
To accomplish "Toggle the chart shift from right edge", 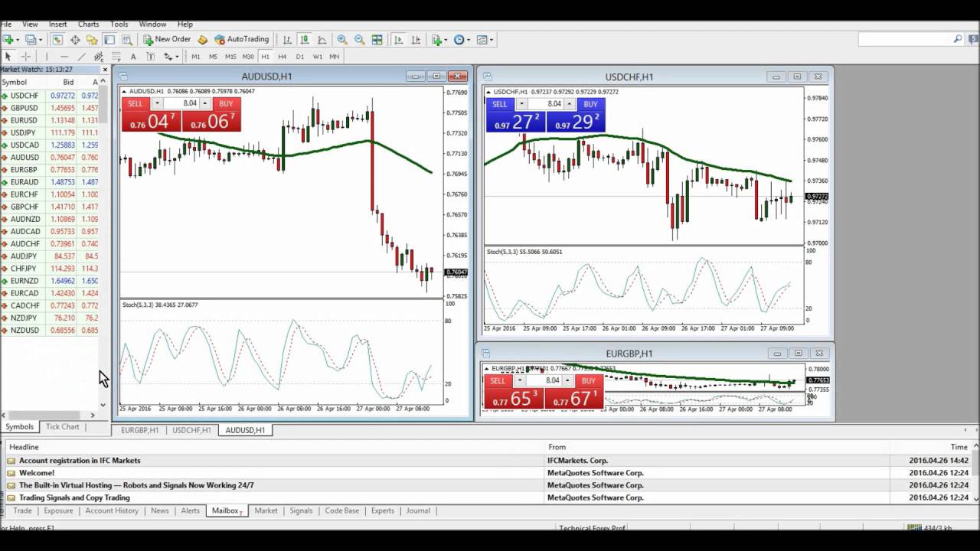I will (x=416, y=39).
